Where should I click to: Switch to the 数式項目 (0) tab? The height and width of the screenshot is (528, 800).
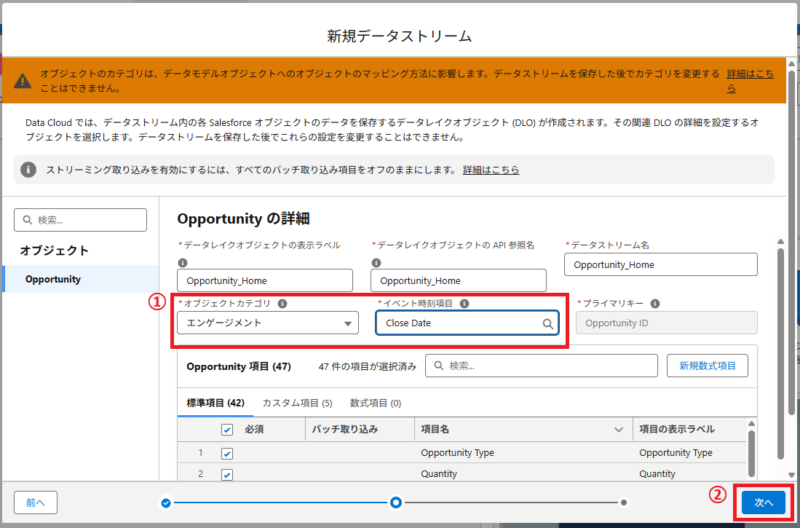375,403
